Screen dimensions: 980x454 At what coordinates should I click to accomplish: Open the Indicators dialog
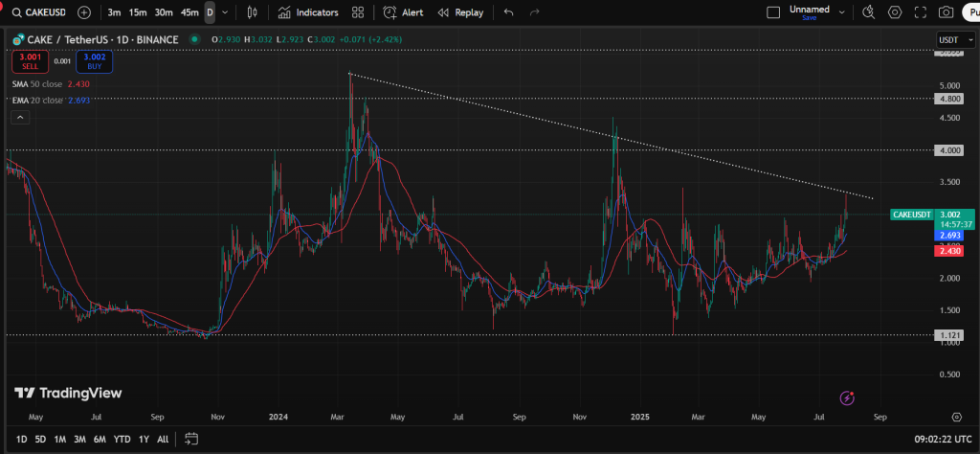(309, 12)
